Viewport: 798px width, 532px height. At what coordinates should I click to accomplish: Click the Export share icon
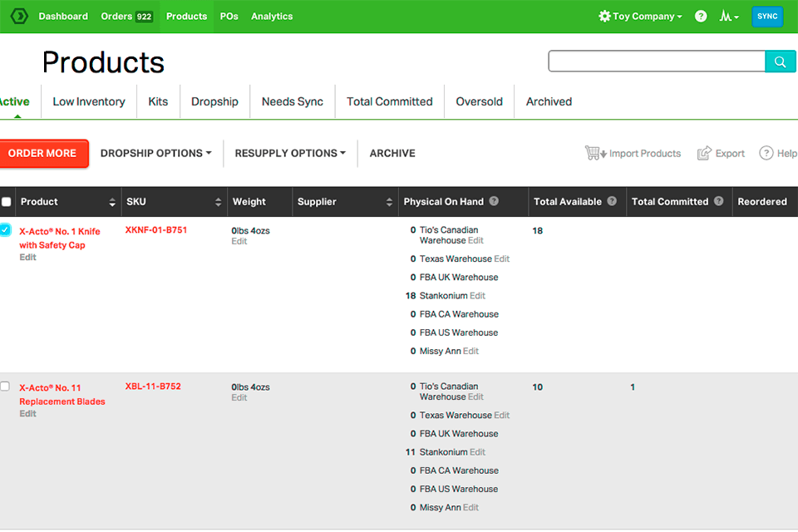704,153
